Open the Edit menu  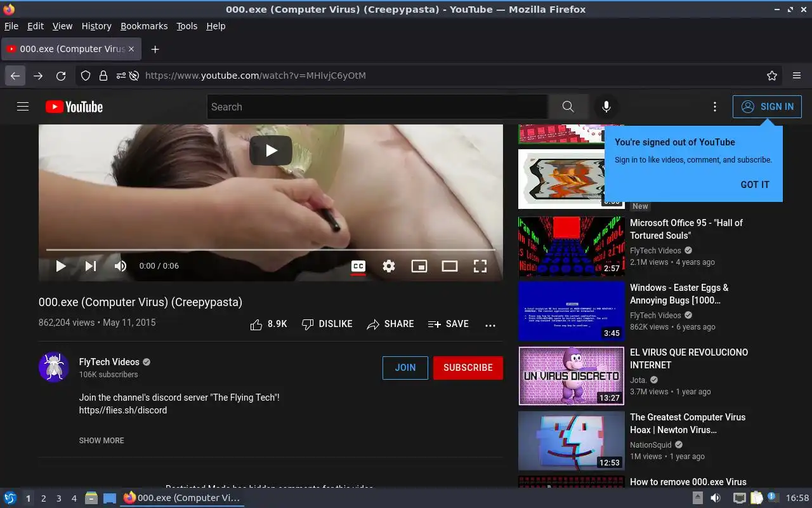(36, 26)
